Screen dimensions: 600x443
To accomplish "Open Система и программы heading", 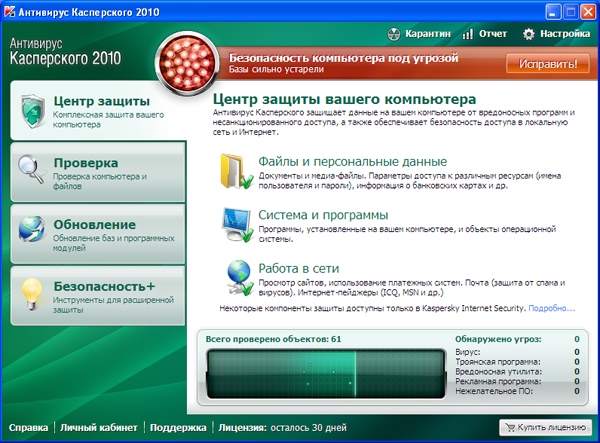I will [x=323, y=215].
